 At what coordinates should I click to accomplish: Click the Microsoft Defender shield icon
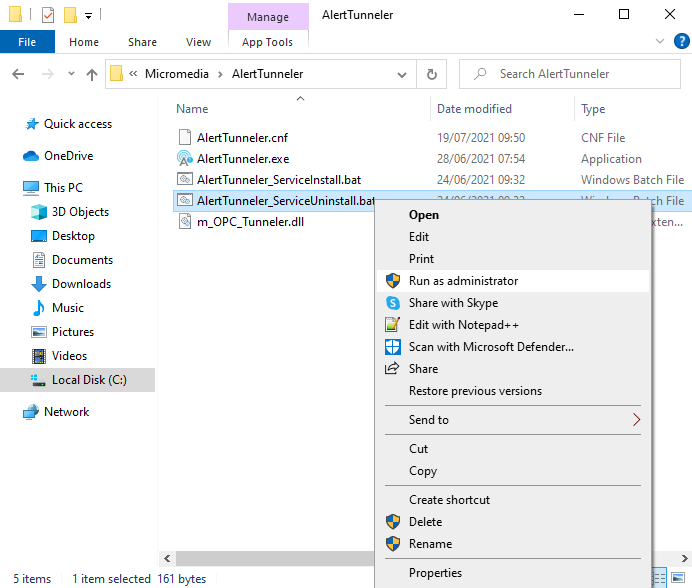coord(392,347)
